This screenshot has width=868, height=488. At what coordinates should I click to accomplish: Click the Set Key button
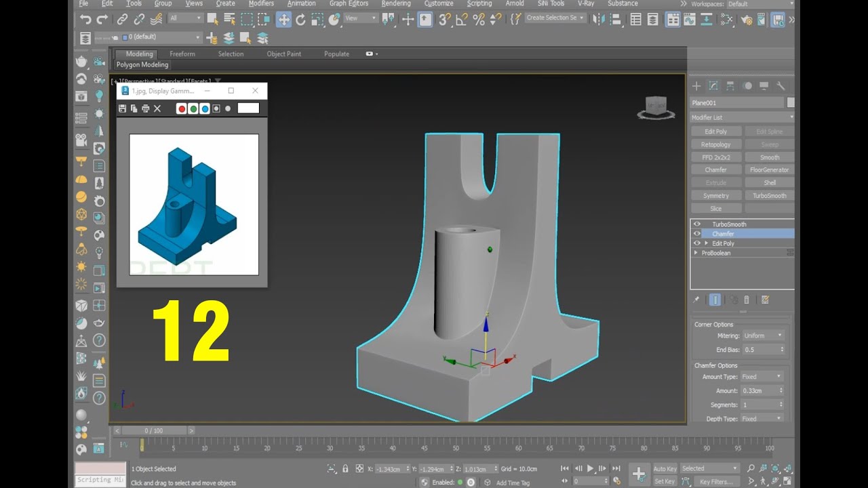tap(665, 481)
